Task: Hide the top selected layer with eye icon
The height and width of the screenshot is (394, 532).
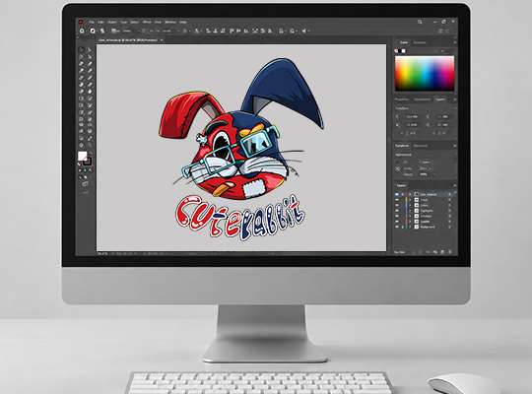Action: point(397,194)
